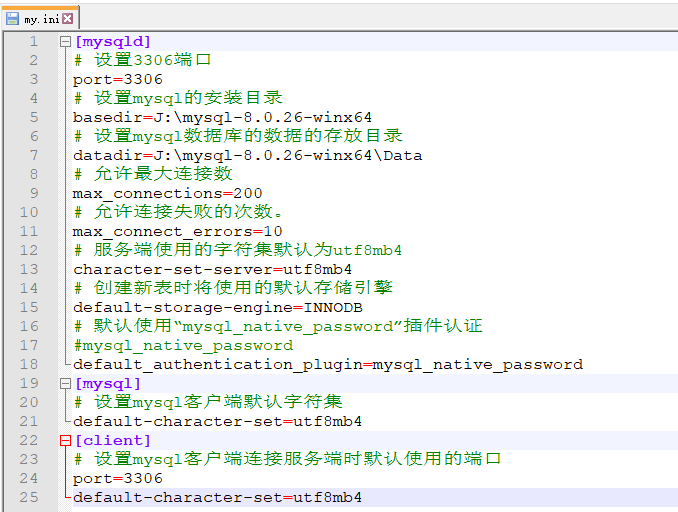Click the comment '# 允许连接失败的次数。'

[x=178, y=212]
